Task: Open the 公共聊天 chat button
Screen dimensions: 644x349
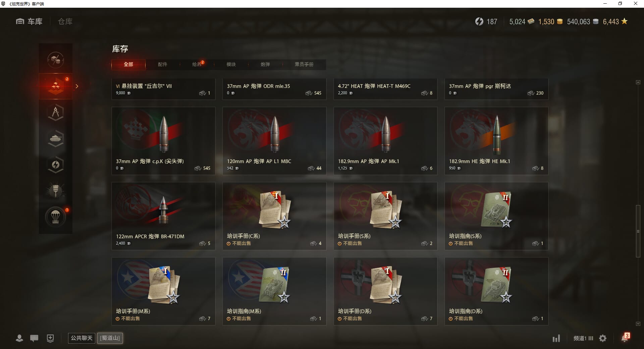Action: [82, 338]
